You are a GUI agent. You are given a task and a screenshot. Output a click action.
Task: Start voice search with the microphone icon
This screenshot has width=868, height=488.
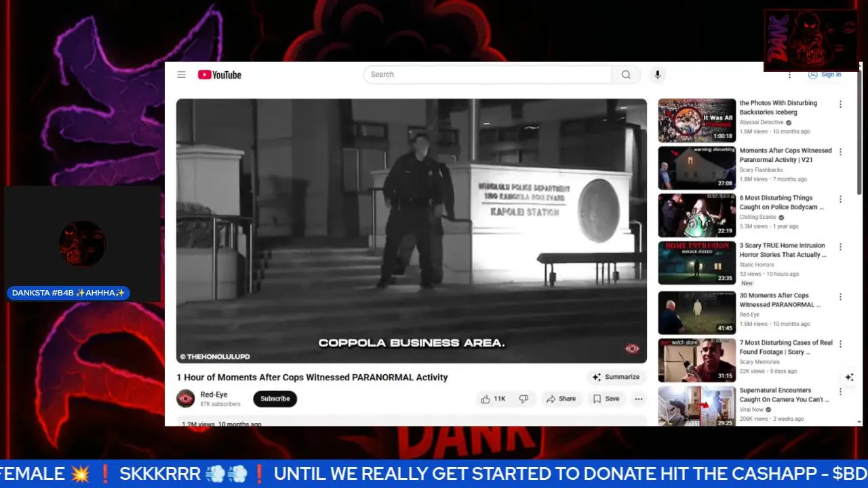(657, 75)
